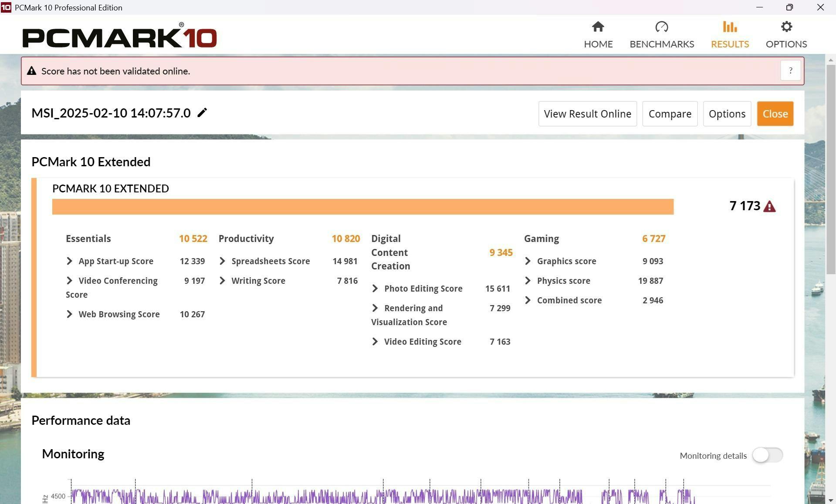Click the PCMark 10 Extended section heading

91,162
